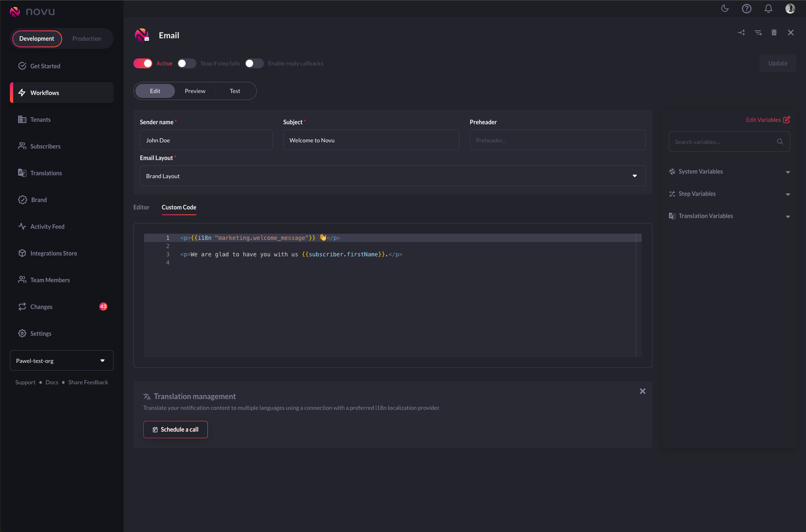Click the Schedule a call button
806x532 pixels.
click(175, 430)
